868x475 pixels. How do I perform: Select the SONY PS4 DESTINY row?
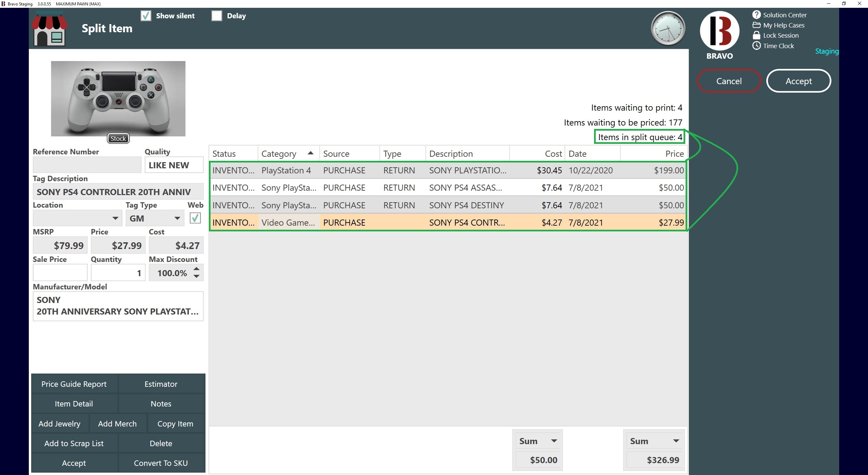[448, 205]
